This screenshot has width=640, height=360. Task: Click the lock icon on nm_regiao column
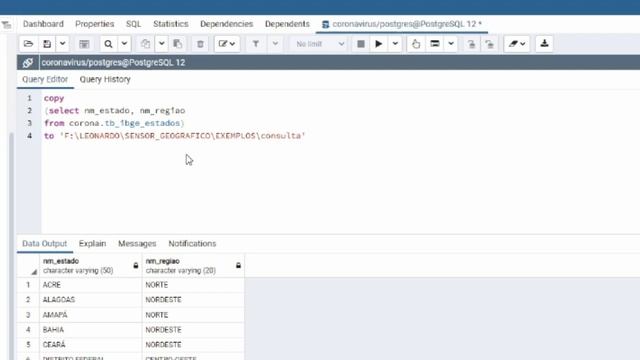238,265
